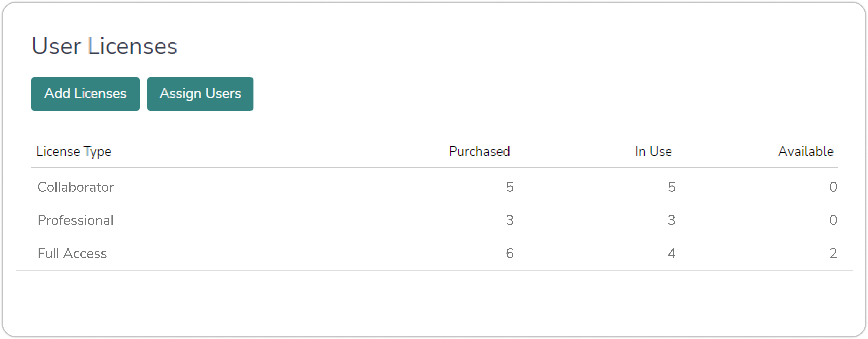The image size is (868, 339).
Task: Click the Add Licenses button
Action: click(85, 94)
